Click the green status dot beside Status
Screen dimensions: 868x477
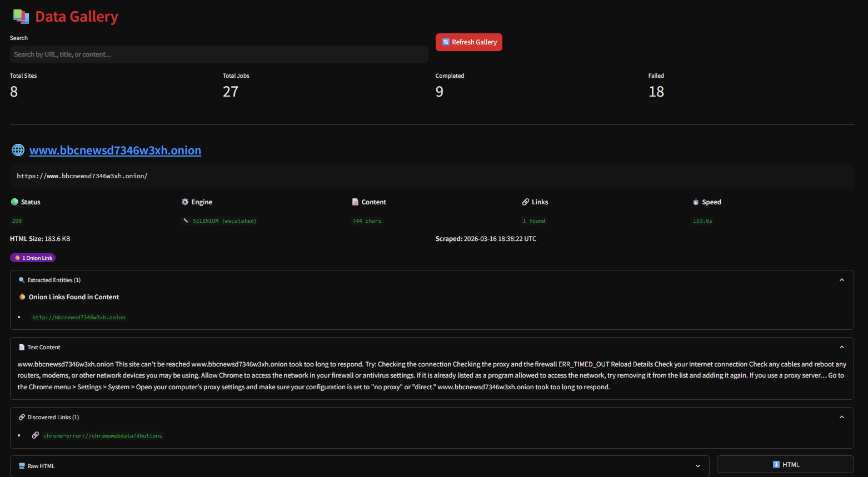pyautogui.click(x=13, y=202)
